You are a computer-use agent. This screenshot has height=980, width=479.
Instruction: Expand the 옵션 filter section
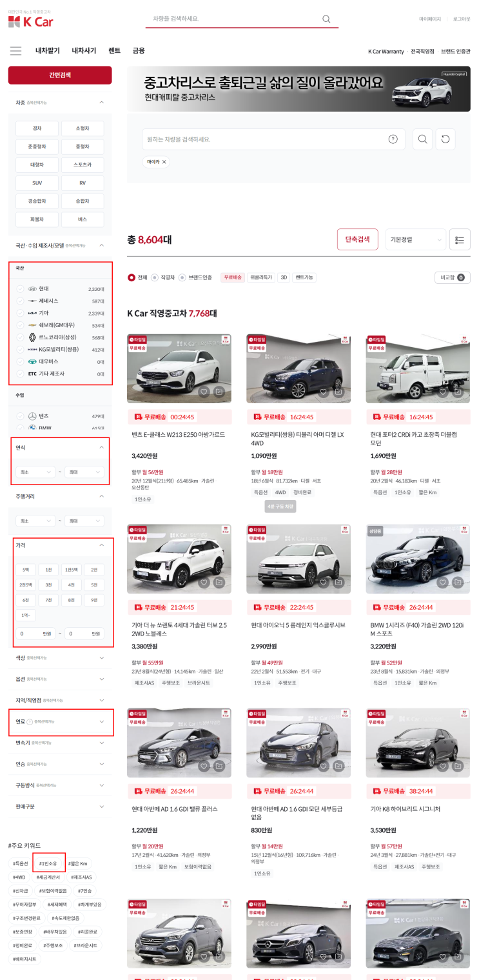60,679
